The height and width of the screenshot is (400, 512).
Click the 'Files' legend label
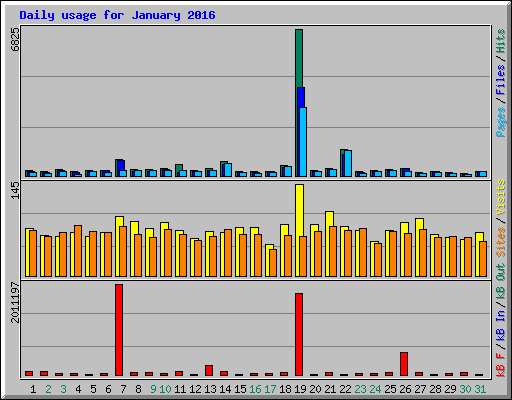(x=500, y=80)
